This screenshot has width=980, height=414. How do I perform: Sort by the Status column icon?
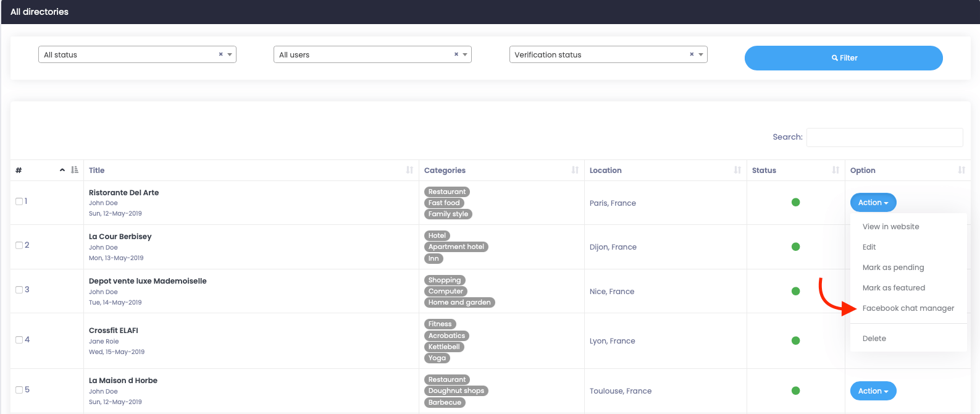(836, 170)
